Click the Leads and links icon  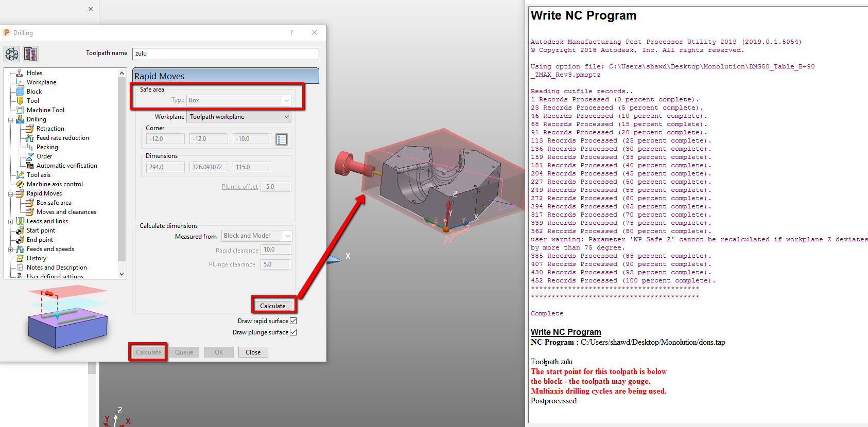pyautogui.click(x=20, y=221)
